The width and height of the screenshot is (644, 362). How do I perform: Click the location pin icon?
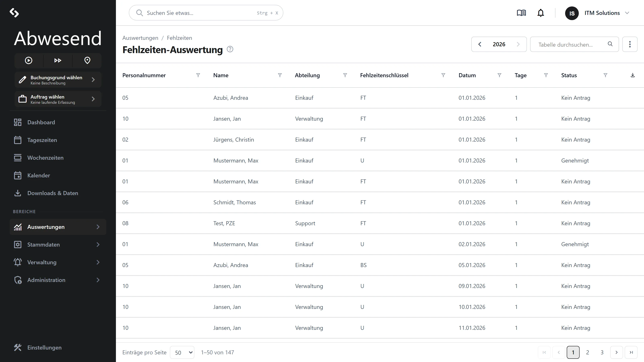click(x=87, y=61)
